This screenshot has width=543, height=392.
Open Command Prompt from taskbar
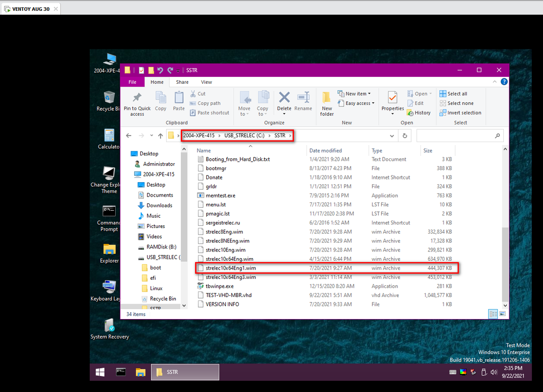[121, 372]
